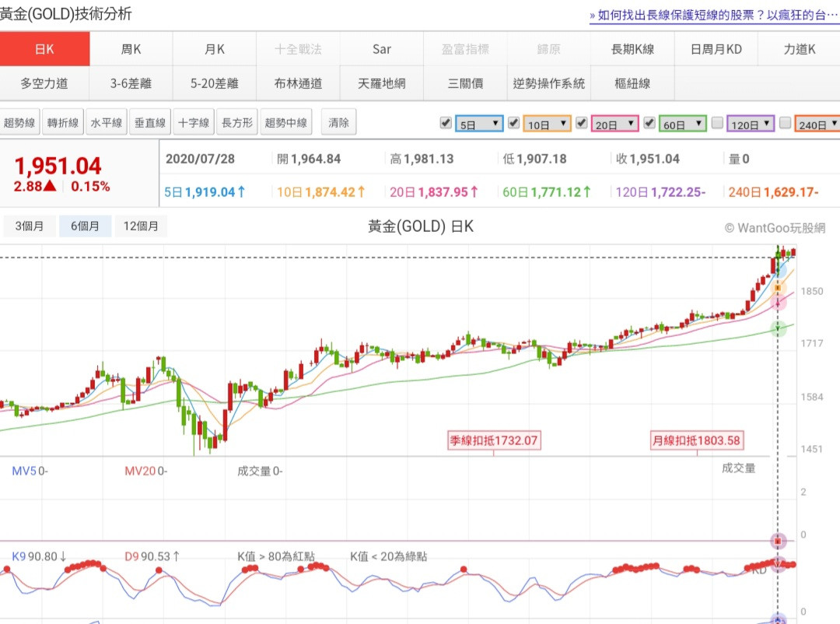This screenshot has height=624, width=840.
Task: Click the green 60日 marker on chart
Action: 779,328
